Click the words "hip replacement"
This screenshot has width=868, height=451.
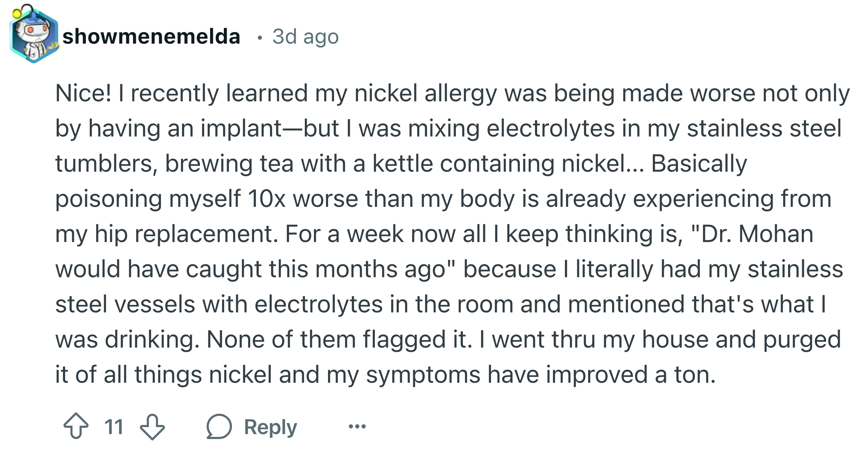187,235
